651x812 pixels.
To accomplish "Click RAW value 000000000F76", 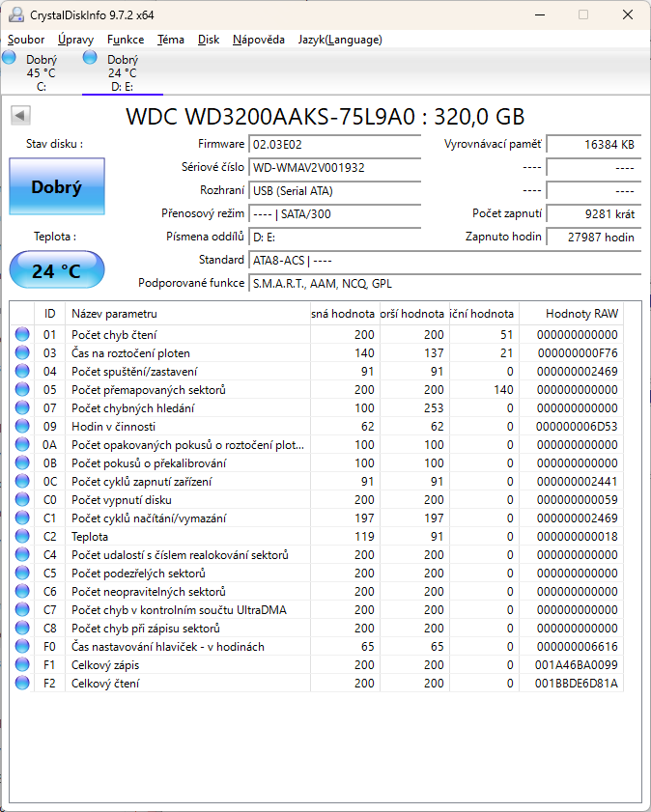I will [578, 353].
